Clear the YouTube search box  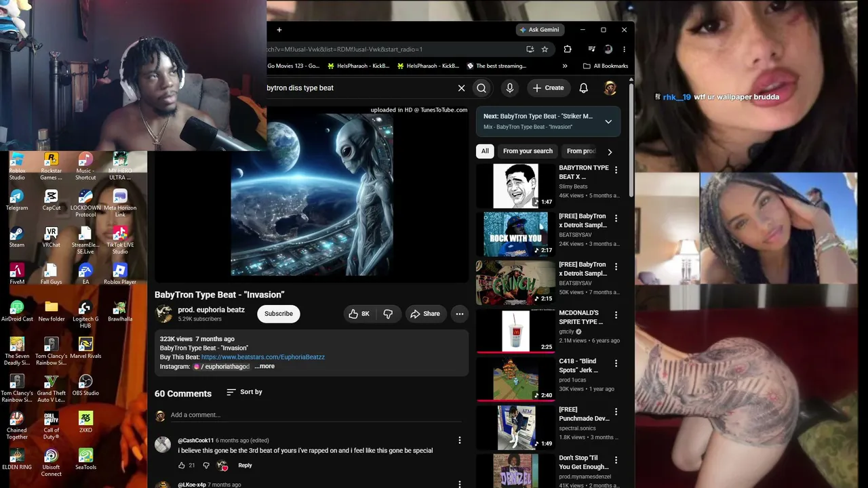pyautogui.click(x=461, y=88)
